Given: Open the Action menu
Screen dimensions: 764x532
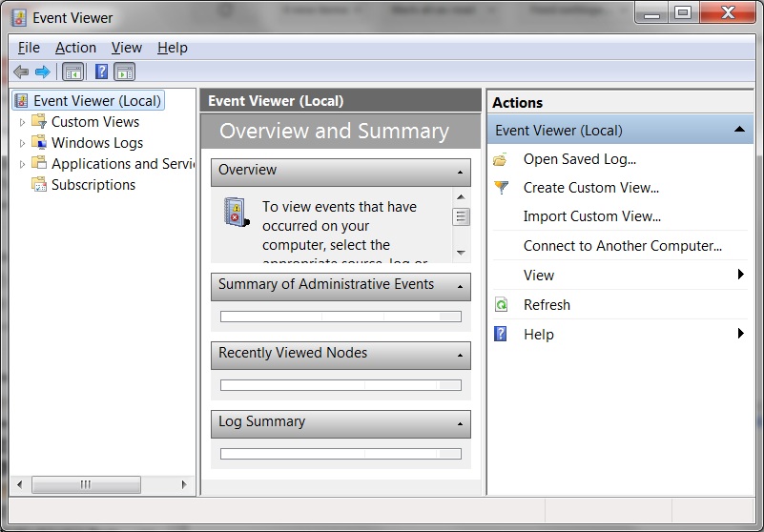Looking at the screenshot, I should point(75,48).
